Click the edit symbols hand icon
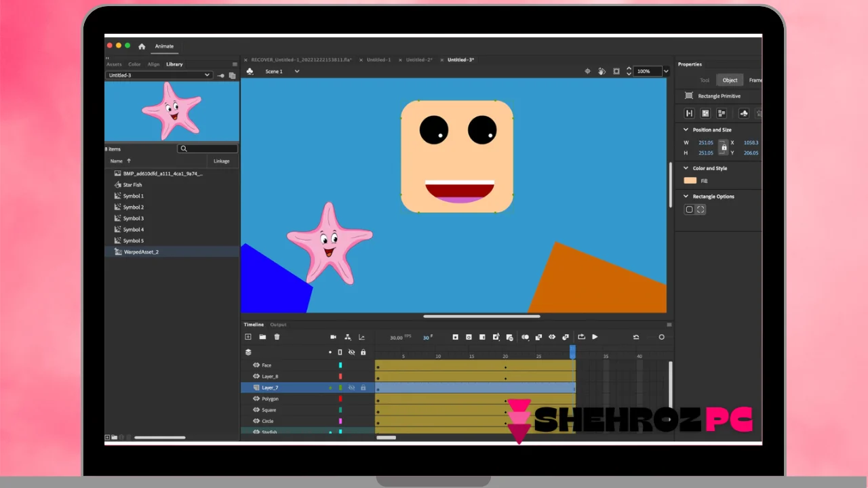 click(x=601, y=71)
